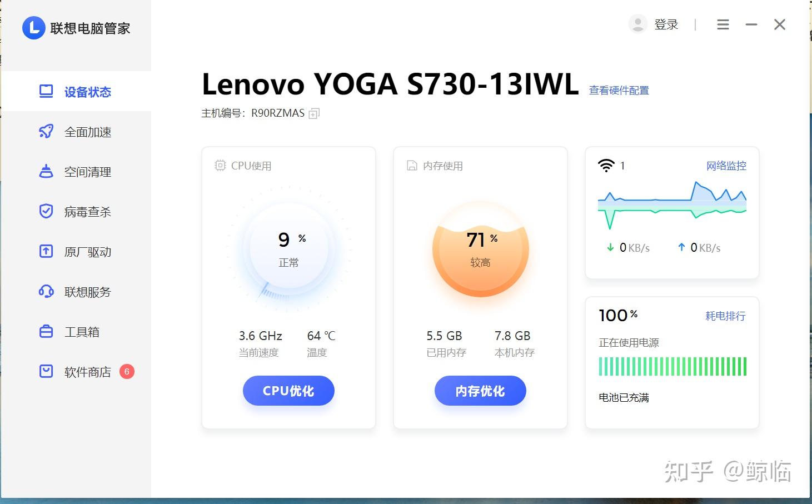The width and height of the screenshot is (812, 504).
Task: Click the headset icon for 联想服务
Action: [x=46, y=292]
